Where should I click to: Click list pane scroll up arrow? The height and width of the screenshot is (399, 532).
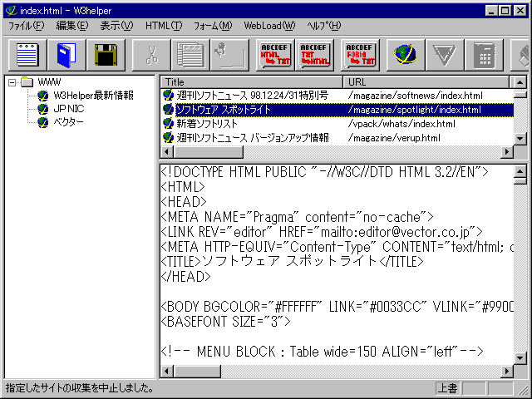point(520,82)
